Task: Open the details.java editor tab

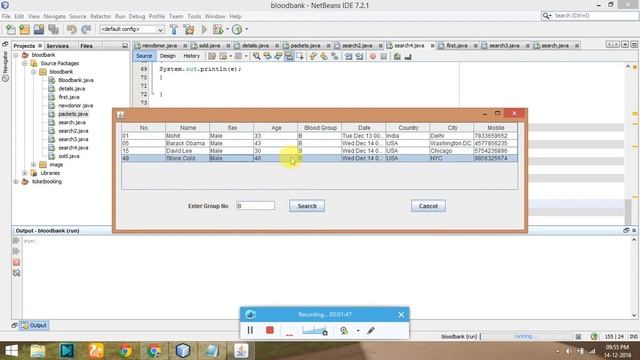Action: coord(256,46)
